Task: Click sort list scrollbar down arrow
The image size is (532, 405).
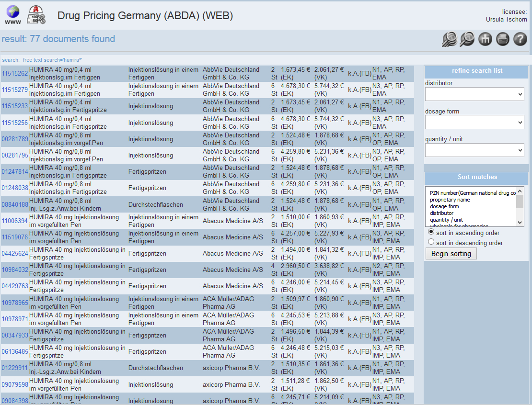Action: 520,223
